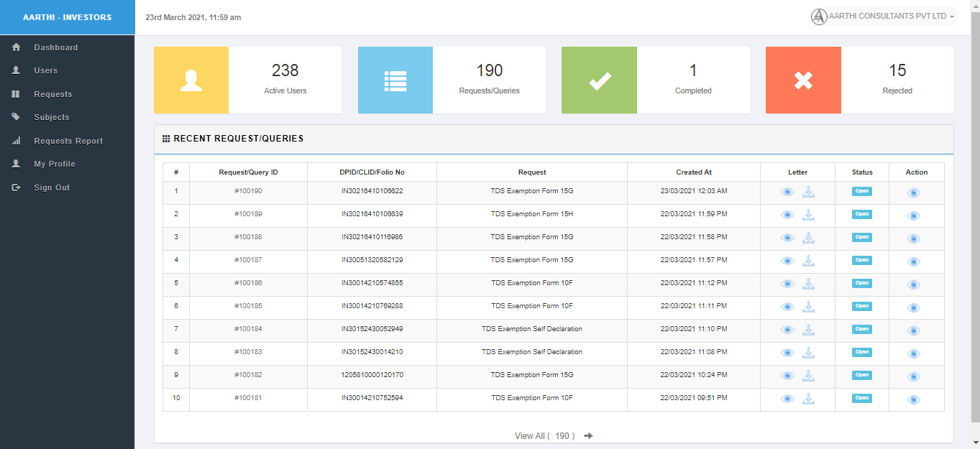980x449 pixels.
Task: Open action eye icon for request #100181
Action: pos(913,399)
